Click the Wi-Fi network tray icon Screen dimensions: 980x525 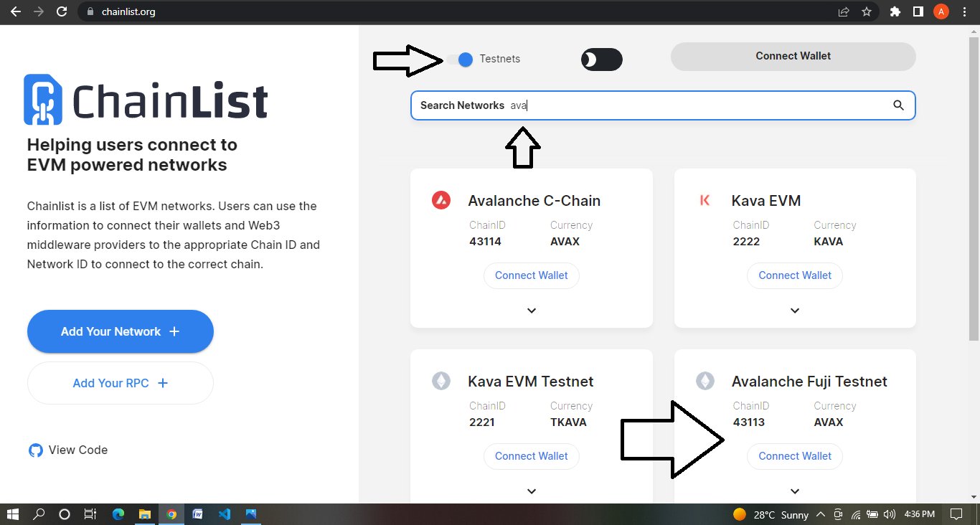856,514
